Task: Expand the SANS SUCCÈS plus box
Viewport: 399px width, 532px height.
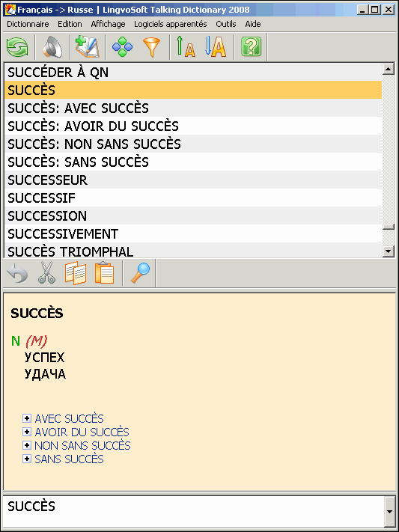Action: [26, 459]
